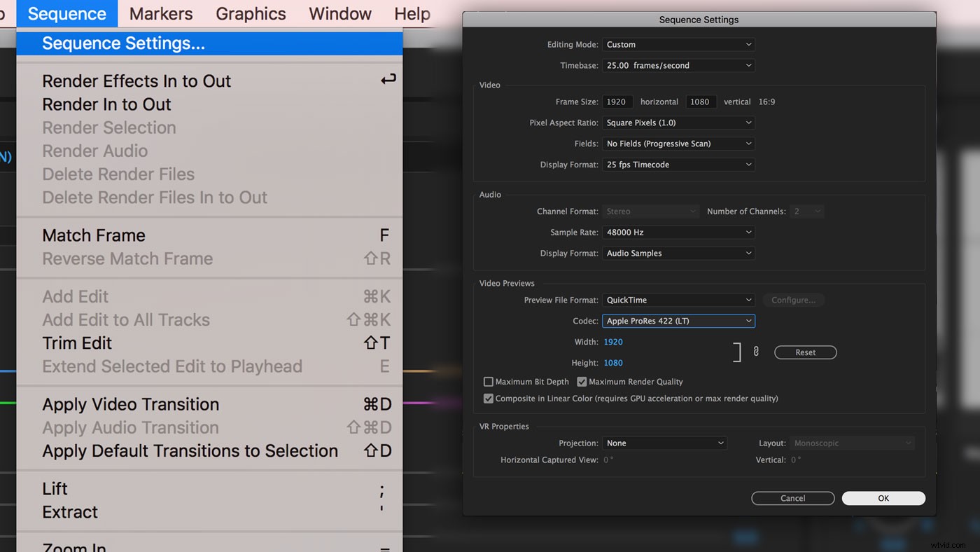Open the Preview File Format dropdown
Screen dimensions: 980x552
tap(678, 299)
